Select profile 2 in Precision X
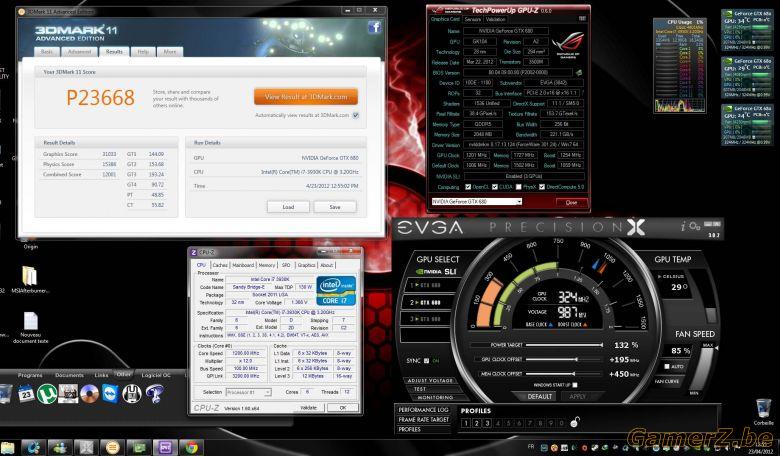Image resolution: width=780 pixels, height=456 pixels. [476, 423]
